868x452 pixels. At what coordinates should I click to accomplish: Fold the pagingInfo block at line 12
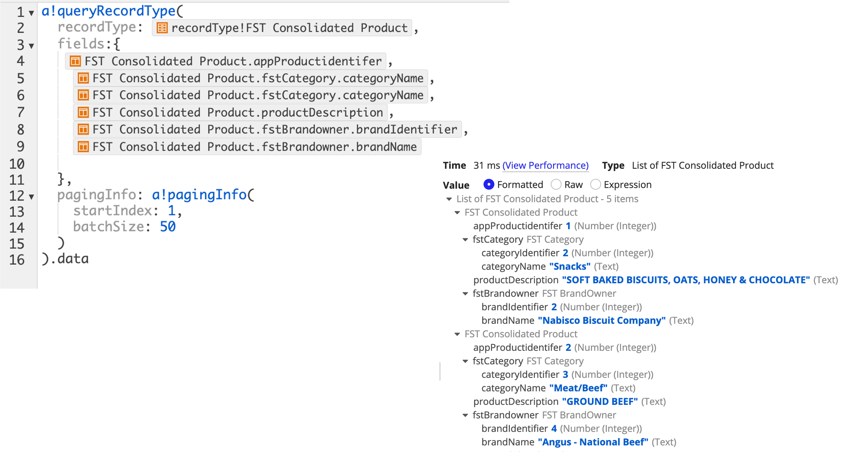pos(31,196)
